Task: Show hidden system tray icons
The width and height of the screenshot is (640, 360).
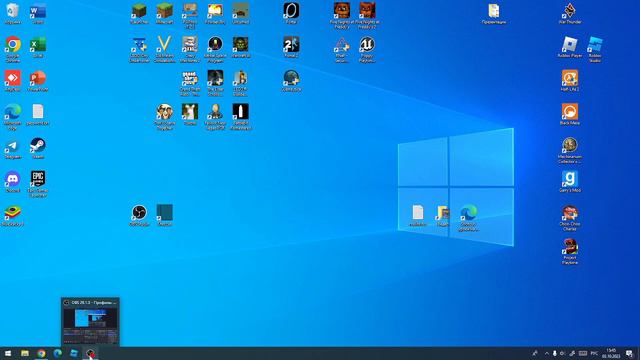Action: pyautogui.click(x=547, y=353)
